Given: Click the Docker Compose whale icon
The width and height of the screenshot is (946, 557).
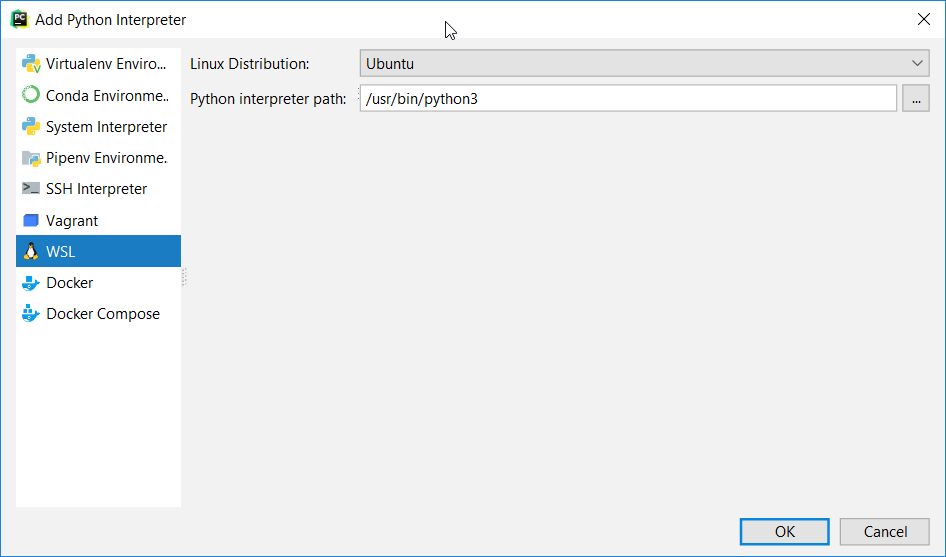Looking at the screenshot, I should click(31, 313).
